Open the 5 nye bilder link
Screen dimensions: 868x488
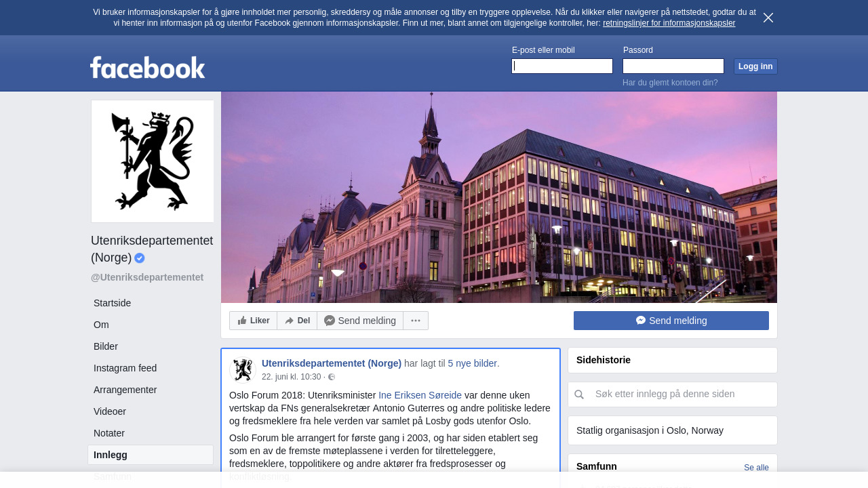[473, 363]
